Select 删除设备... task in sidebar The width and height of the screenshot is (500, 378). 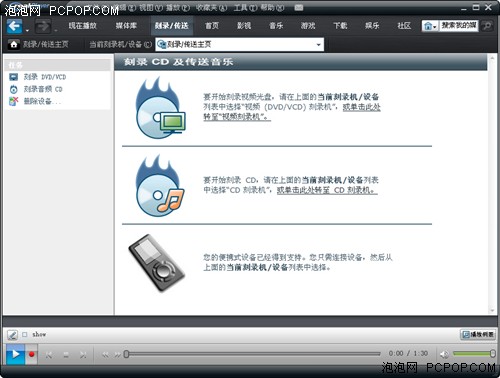tap(42, 101)
